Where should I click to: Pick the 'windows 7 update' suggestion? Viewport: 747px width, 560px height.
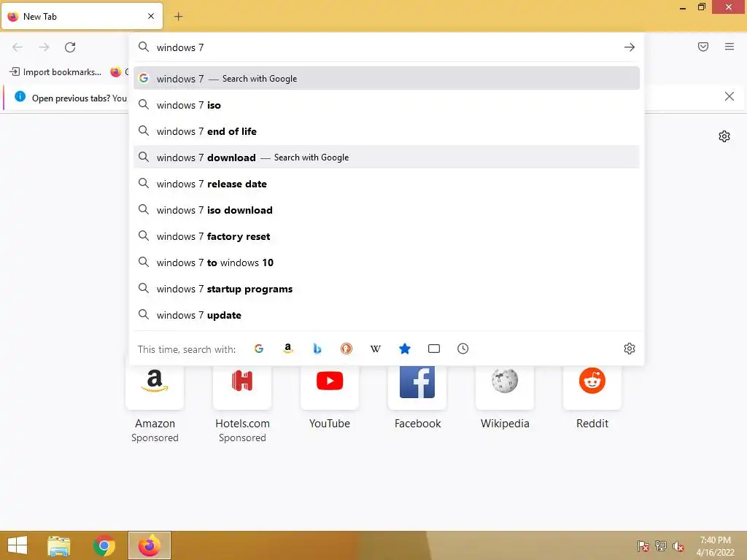click(x=387, y=315)
